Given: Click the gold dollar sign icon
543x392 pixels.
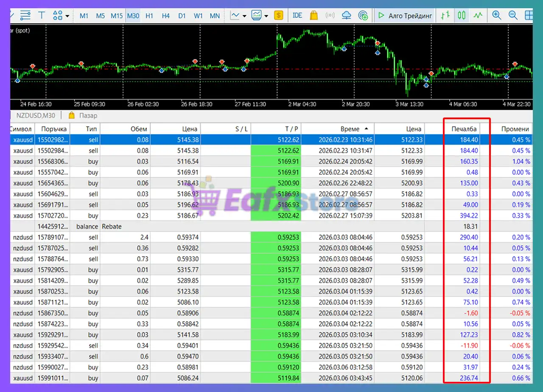Looking at the screenshot, I should [279, 16].
